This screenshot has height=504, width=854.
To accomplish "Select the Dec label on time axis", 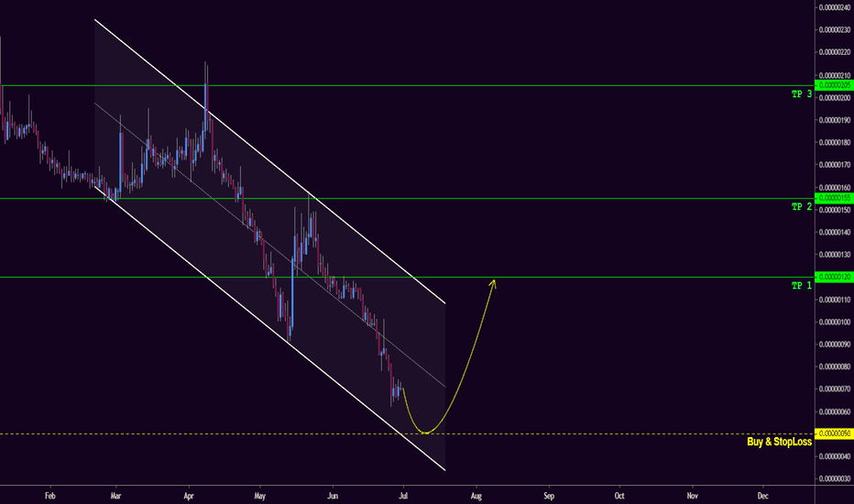I will (763, 496).
